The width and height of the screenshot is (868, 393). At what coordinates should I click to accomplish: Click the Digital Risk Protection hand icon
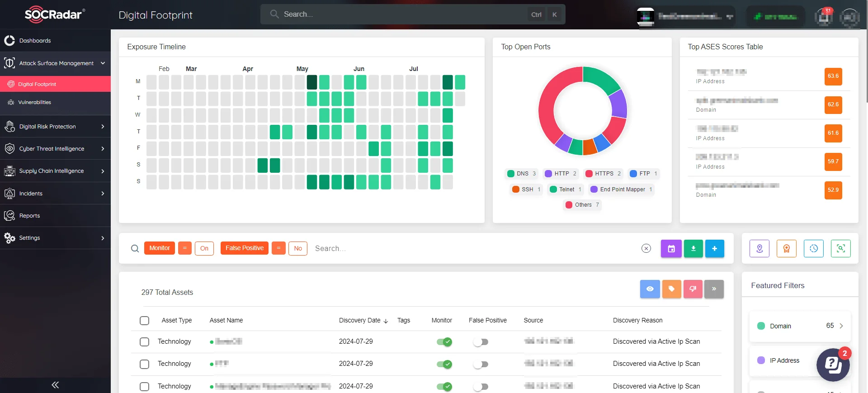point(9,127)
